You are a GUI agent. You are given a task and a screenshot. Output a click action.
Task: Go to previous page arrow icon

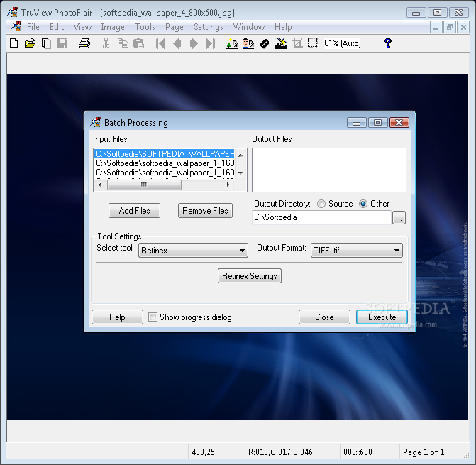coord(177,44)
